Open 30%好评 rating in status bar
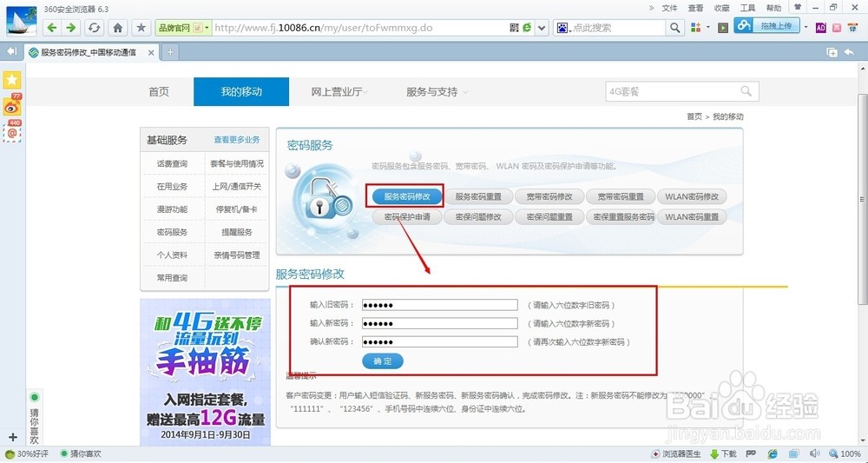This screenshot has width=868, height=463. [27, 454]
